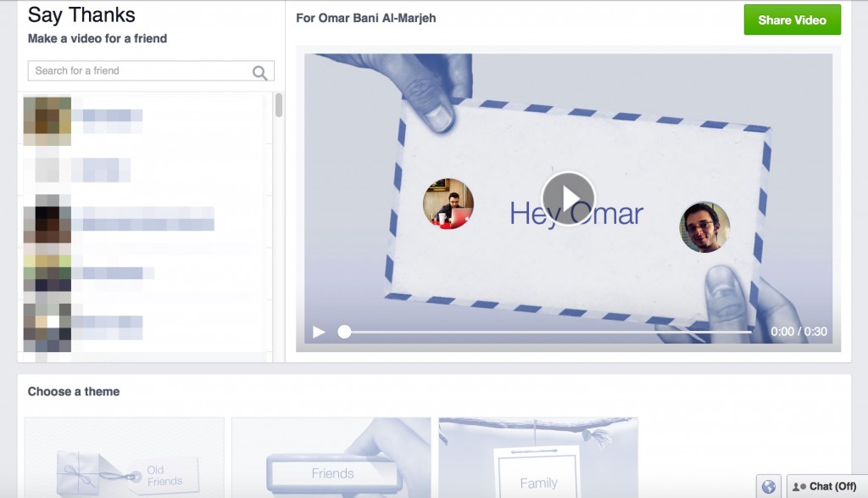Viewport: 868px width, 498px height.
Task: Select the third friend with two-line name
Action: (145, 219)
